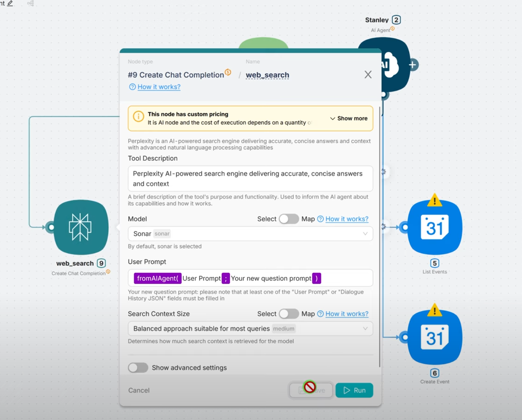Click the Tool Description text field
522x420 pixels.
click(x=250, y=179)
